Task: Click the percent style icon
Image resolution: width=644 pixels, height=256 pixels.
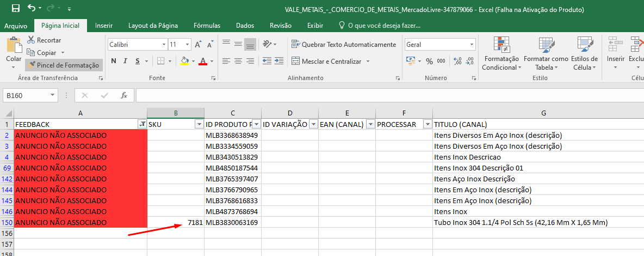Action: (429, 61)
